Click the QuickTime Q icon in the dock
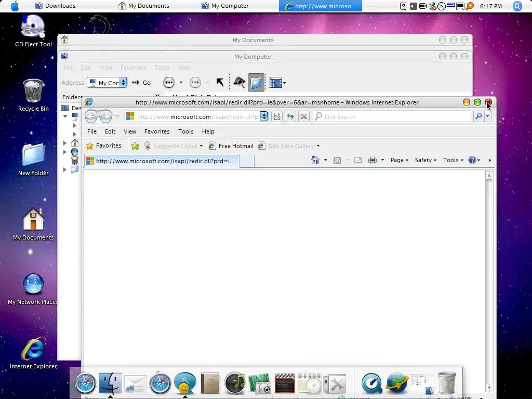532x399 pixels. 371,383
